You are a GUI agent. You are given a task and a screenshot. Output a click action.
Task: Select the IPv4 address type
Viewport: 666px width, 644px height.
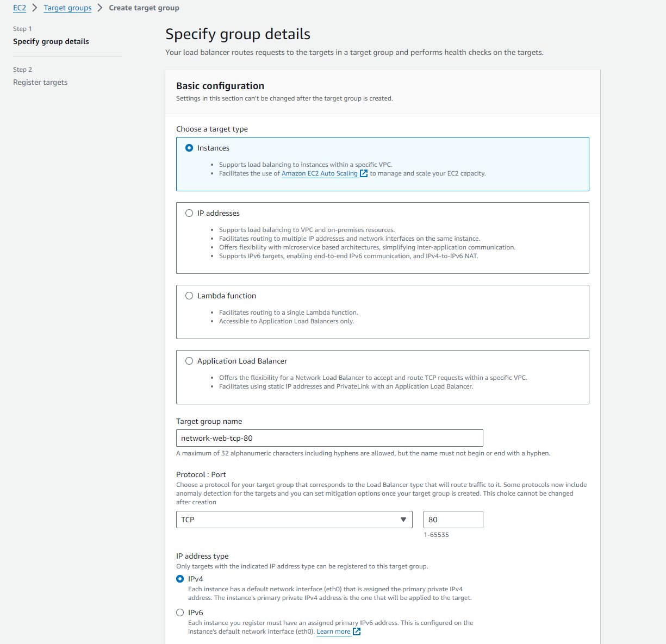(180, 579)
